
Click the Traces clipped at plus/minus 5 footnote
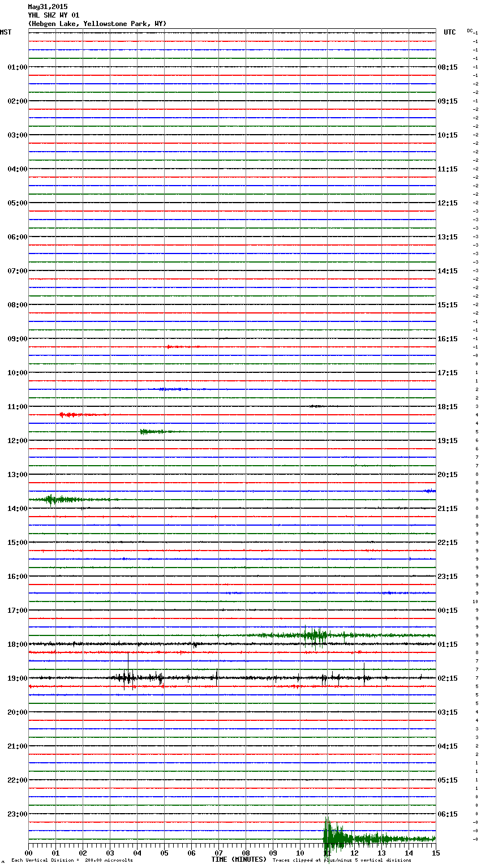point(342,861)
